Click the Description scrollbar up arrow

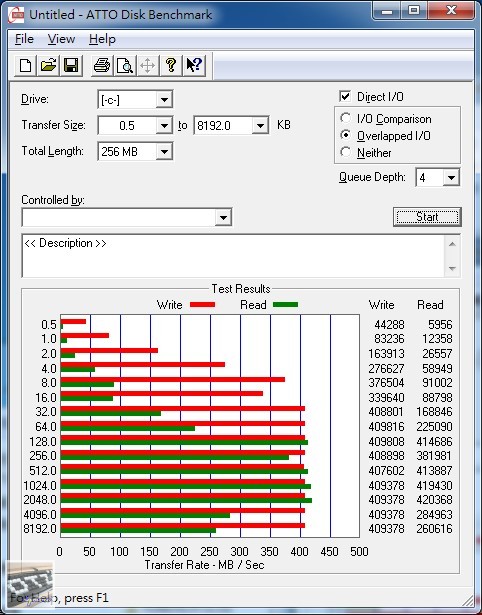point(452,244)
